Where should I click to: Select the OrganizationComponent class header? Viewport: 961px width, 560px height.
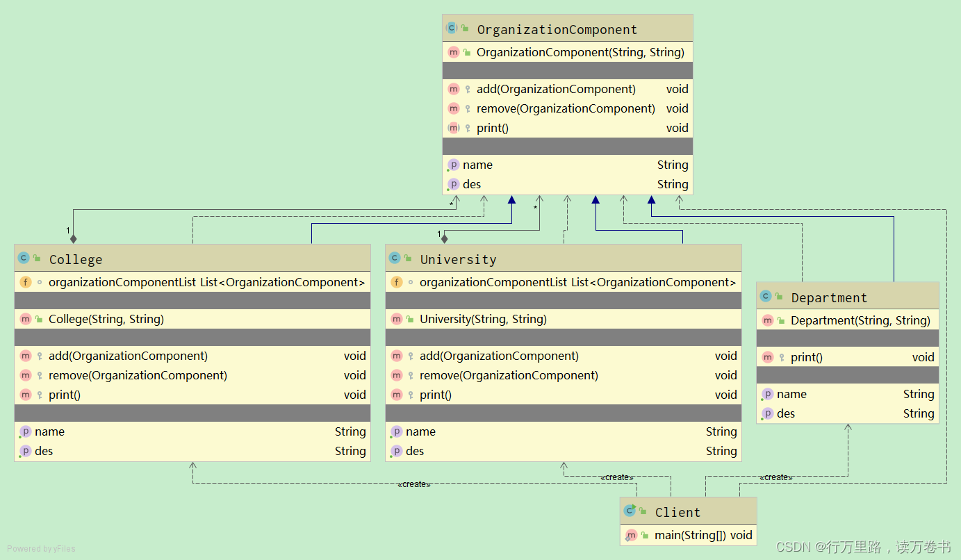(x=557, y=29)
